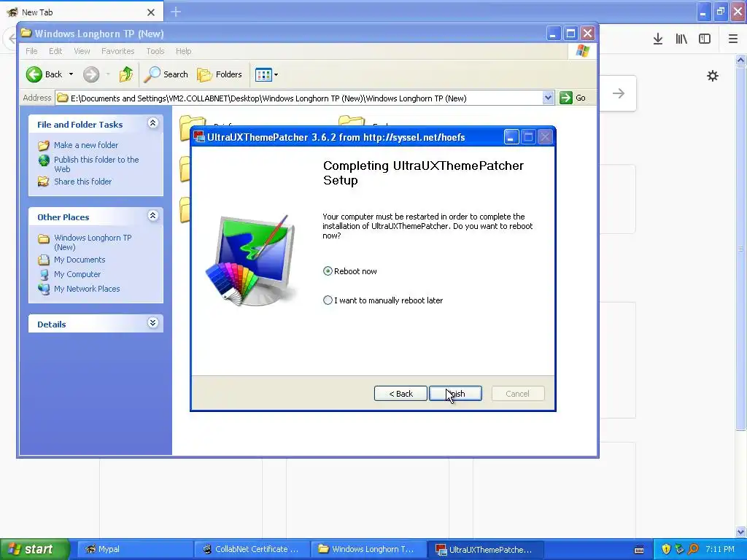The width and height of the screenshot is (747, 560).
Task: Open the View menu in Explorer
Action: (82, 51)
